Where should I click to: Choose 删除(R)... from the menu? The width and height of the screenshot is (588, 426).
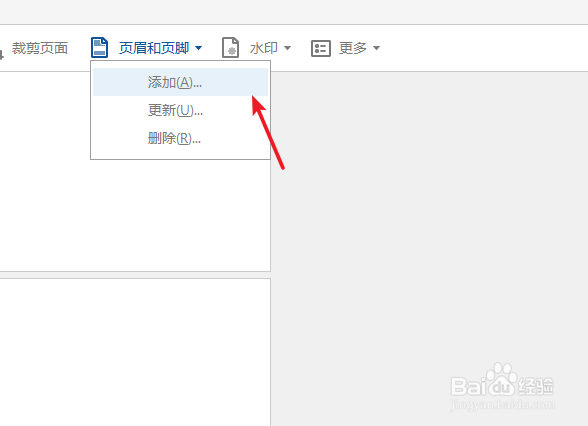[x=180, y=138]
